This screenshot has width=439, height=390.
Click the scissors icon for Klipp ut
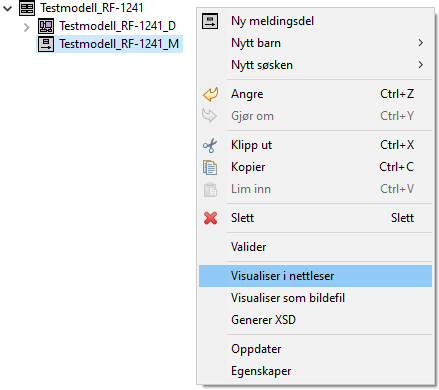pyautogui.click(x=210, y=145)
